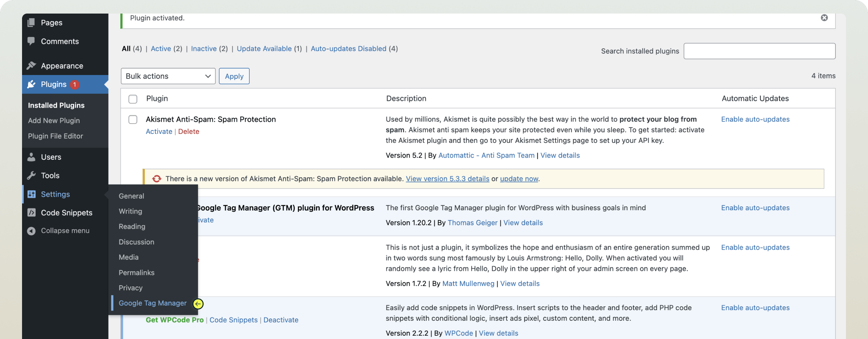Viewport: 868px width, 339px height.
Task: Click the Appearance paintbrush icon
Action: pyautogui.click(x=31, y=66)
